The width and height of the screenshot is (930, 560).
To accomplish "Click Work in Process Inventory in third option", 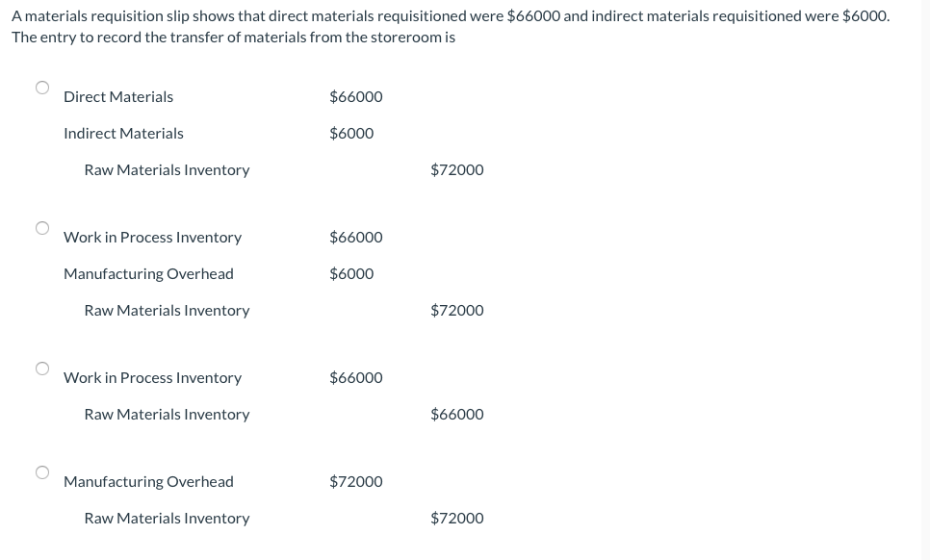I will [152, 377].
